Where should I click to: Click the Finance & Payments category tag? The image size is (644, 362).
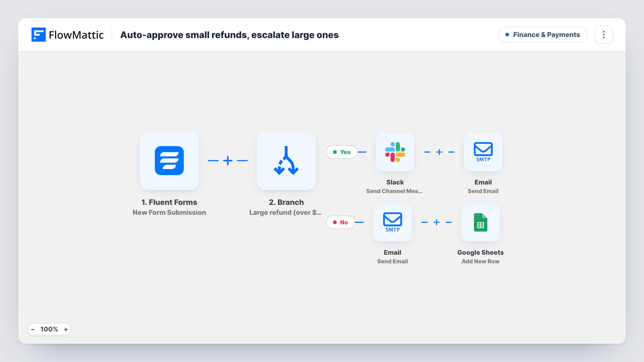(543, 35)
